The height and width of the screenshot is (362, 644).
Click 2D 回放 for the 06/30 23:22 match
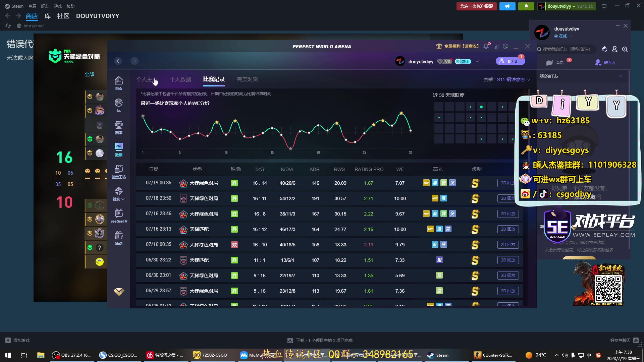508,260
